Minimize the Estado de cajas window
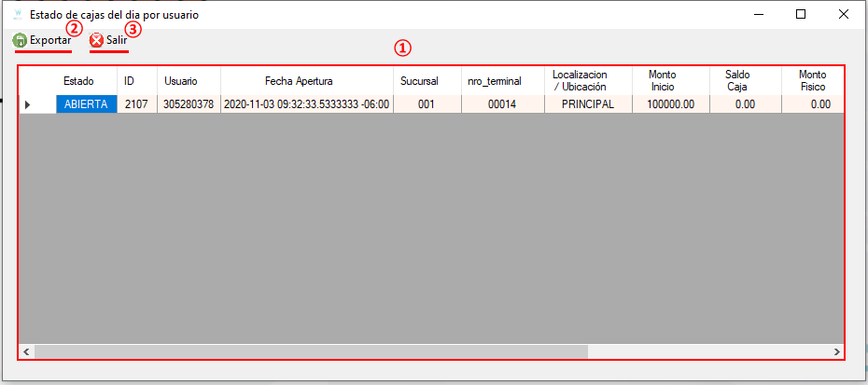Viewport: 868px width, 385px height. pos(758,15)
